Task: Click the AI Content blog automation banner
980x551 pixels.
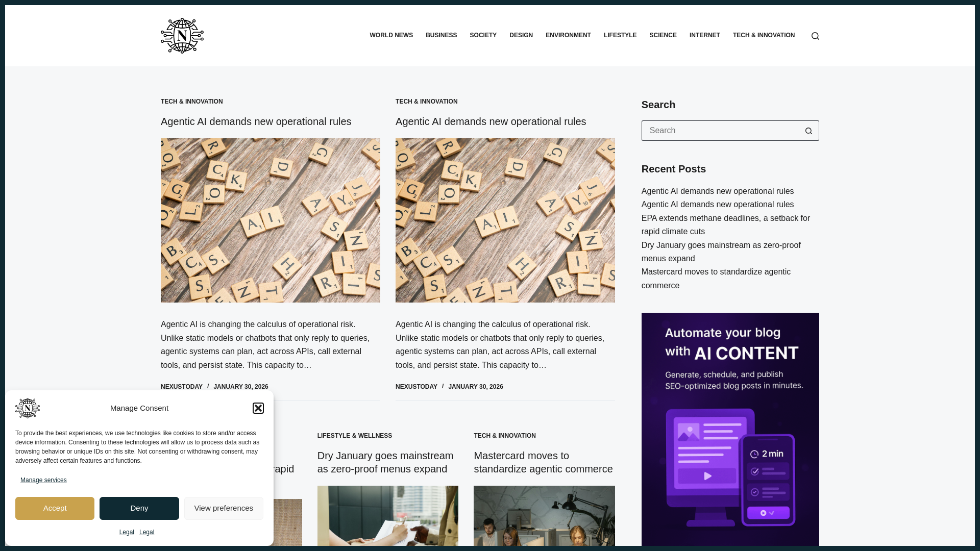Action: click(730, 429)
